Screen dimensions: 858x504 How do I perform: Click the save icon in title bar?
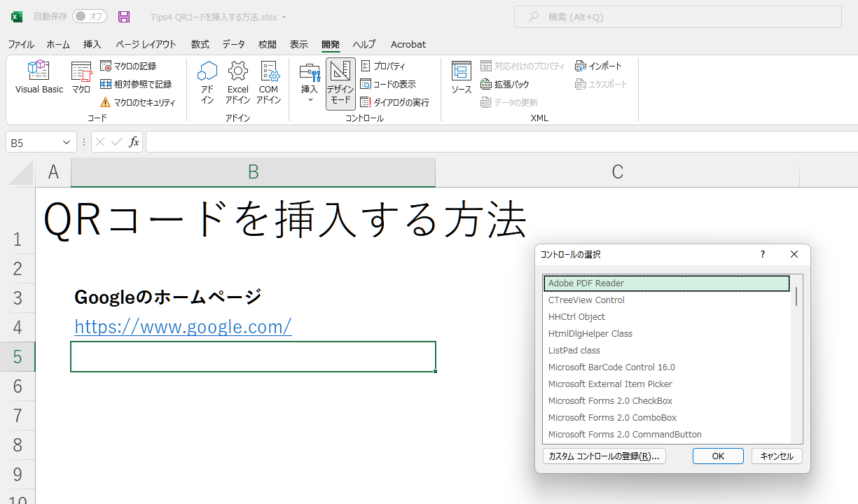(124, 17)
